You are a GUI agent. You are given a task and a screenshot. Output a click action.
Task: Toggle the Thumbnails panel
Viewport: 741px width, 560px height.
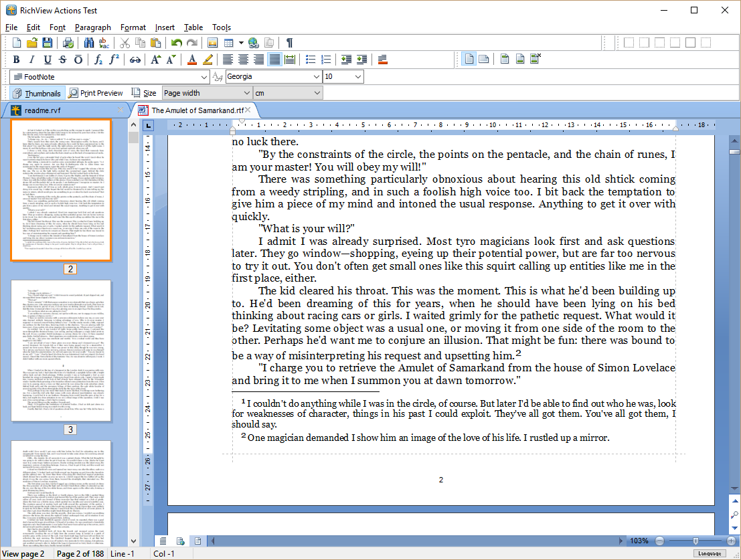[37, 92]
